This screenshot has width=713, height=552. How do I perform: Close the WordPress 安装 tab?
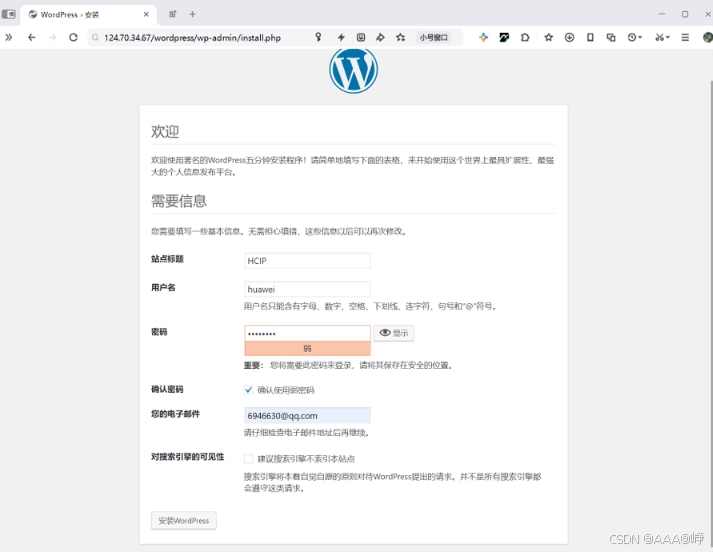pos(146,15)
